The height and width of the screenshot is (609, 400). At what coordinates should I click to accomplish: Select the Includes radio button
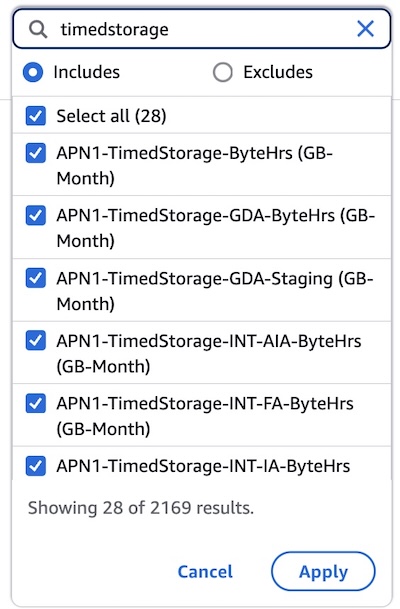point(33,72)
